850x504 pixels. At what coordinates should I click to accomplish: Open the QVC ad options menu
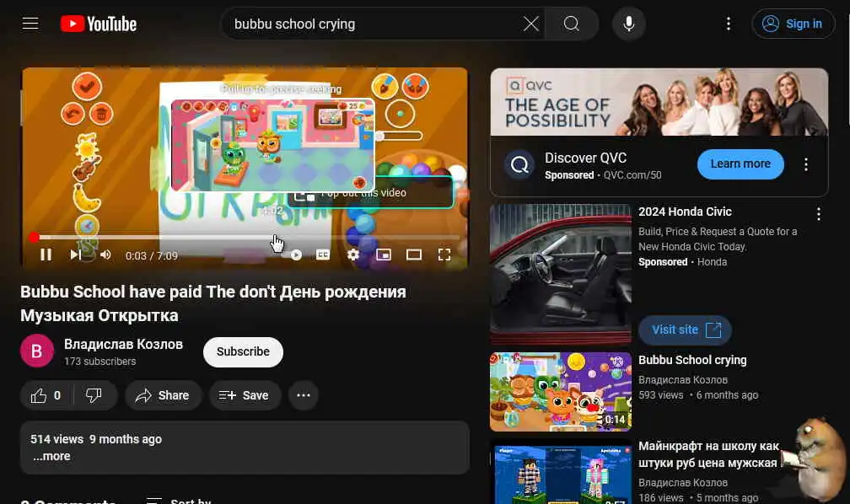coord(806,164)
